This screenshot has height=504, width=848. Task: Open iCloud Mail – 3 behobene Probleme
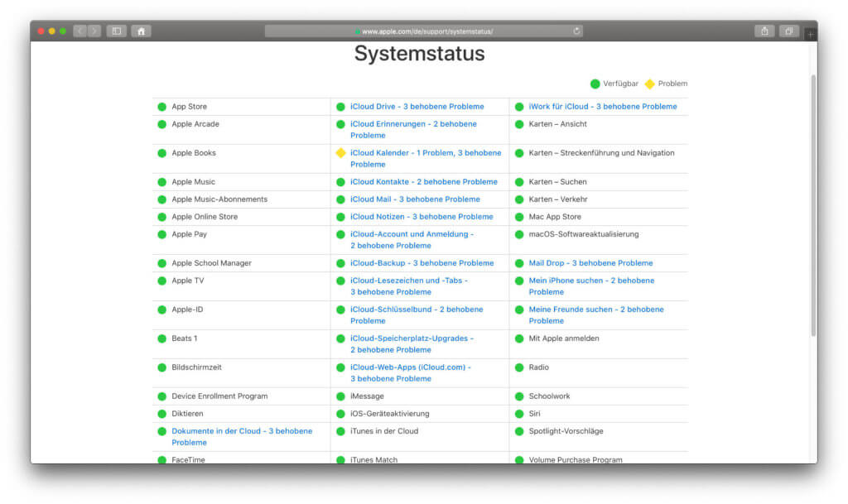click(415, 199)
